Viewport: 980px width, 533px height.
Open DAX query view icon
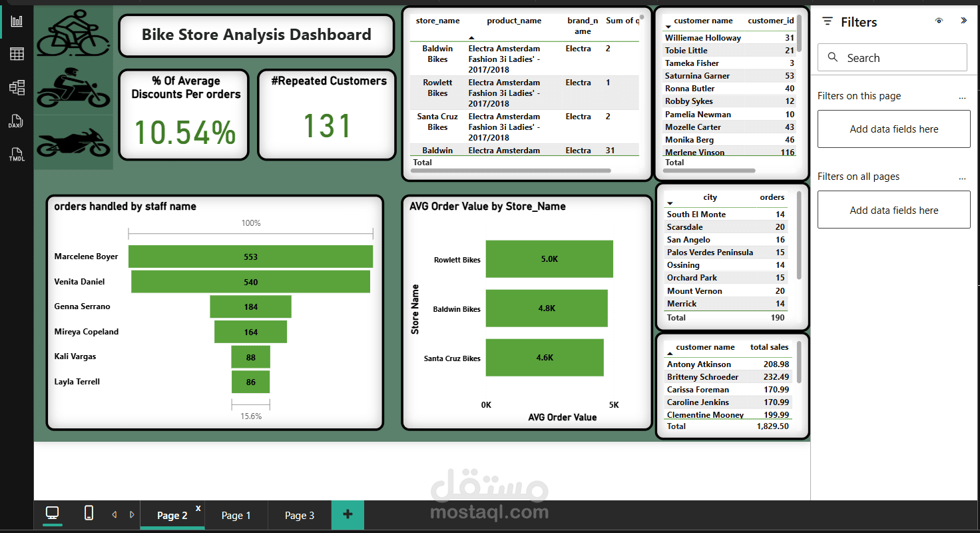[x=17, y=122]
